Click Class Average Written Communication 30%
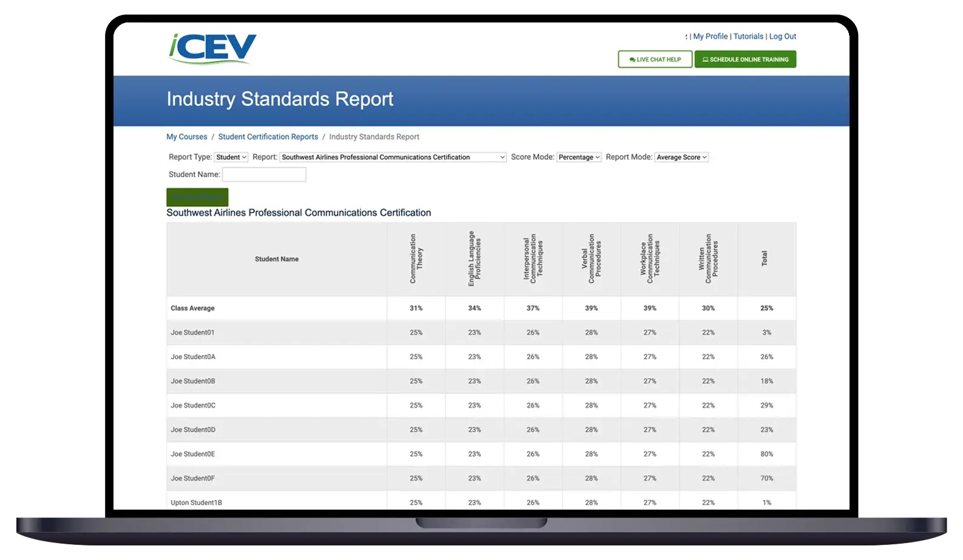 pyautogui.click(x=708, y=308)
